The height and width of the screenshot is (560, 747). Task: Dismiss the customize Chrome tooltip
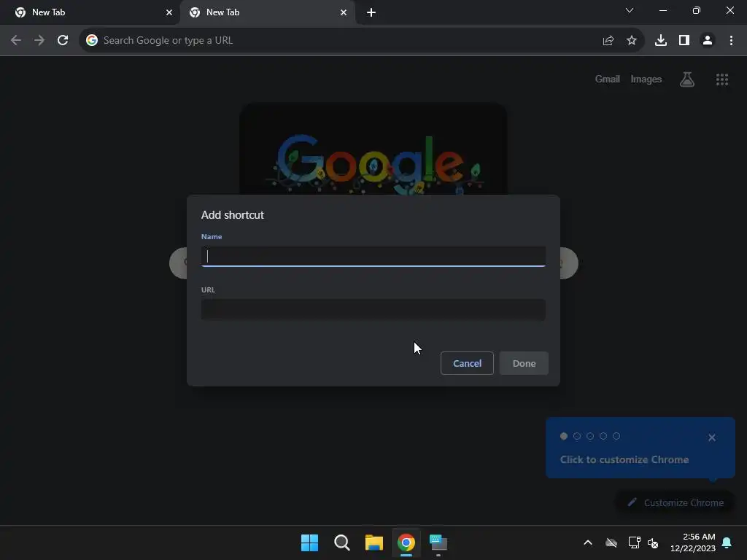point(712,437)
